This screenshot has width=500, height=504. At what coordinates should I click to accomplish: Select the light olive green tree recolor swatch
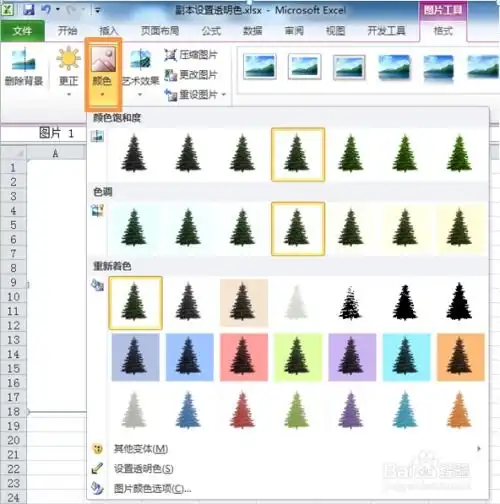point(297,411)
